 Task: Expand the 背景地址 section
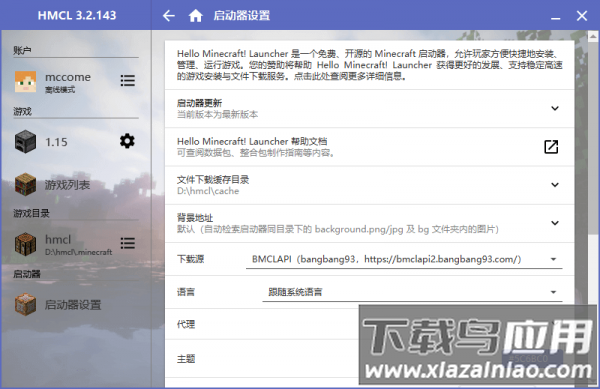click(x=555, y=223)
